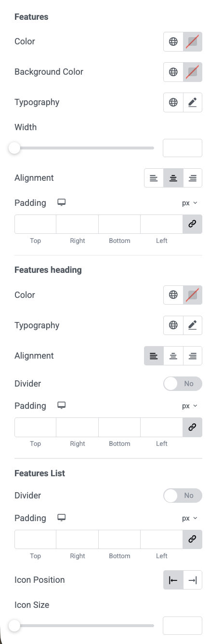Unlink Features List padding values
Screen dimensions: 210x644
192,539
